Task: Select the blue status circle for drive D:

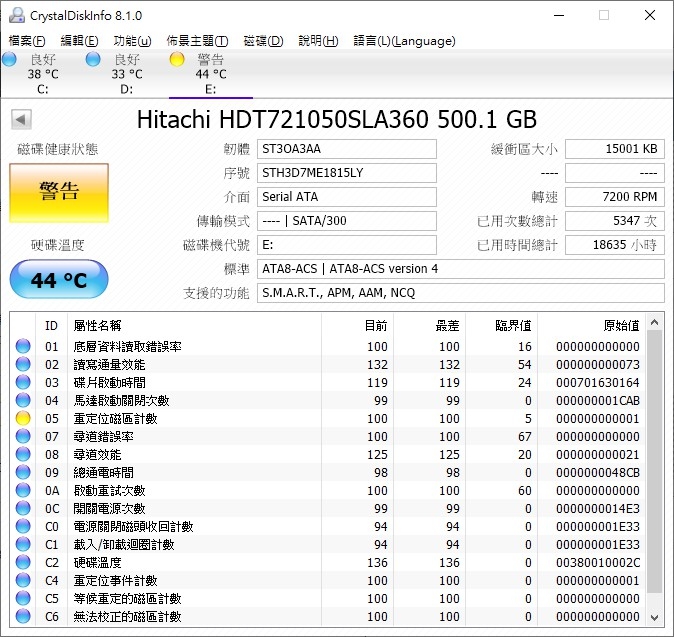Action: coord(93,60)
